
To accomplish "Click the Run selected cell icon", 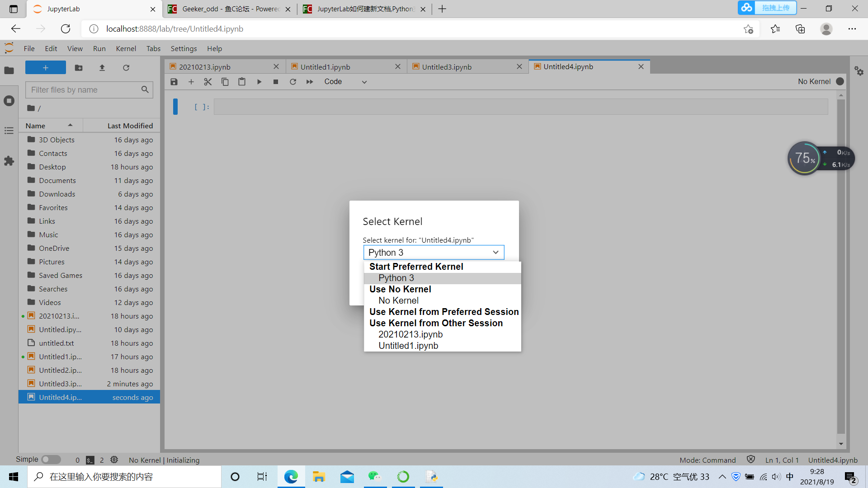I will point(259,82).
